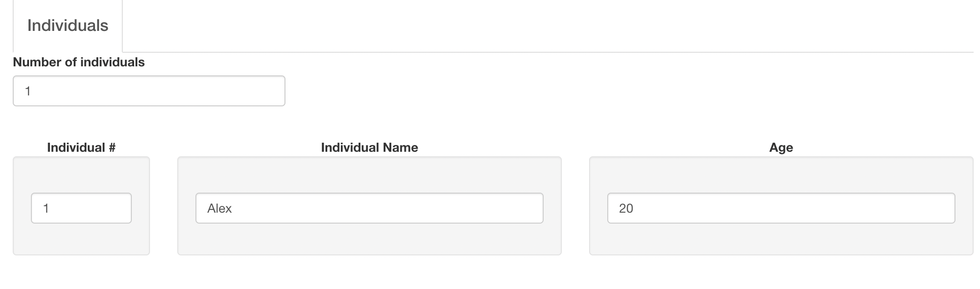Click the number 20 inside Age box
This screenshot has height=289, width=980.
pos(626,209)
